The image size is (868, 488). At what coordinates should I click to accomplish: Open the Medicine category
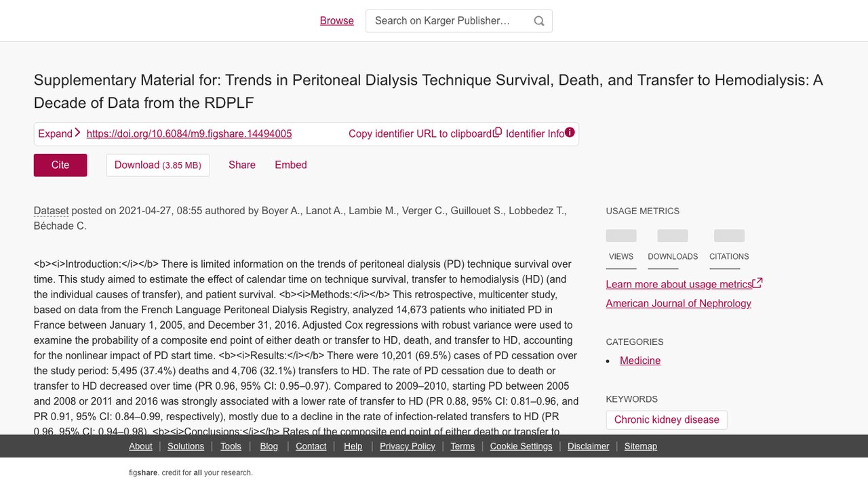coord(640,361)
